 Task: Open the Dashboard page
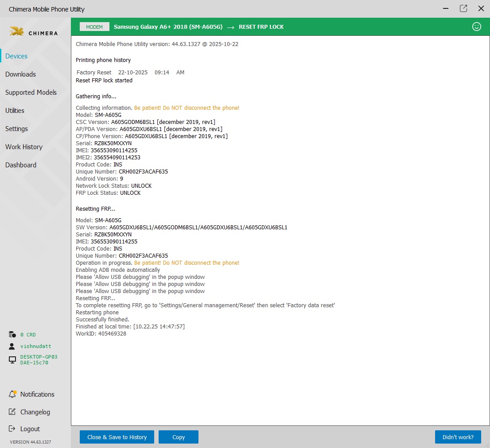(x=21, y=165)
